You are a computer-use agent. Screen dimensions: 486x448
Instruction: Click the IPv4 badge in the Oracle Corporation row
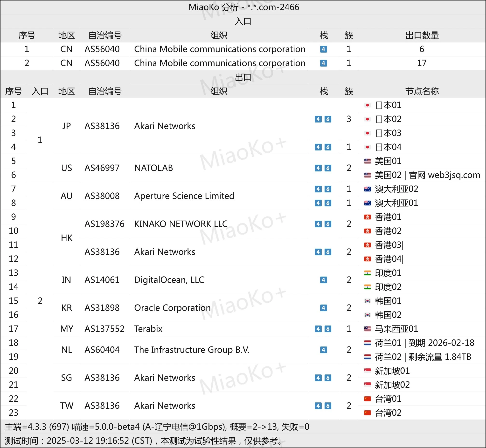point(323,308)
